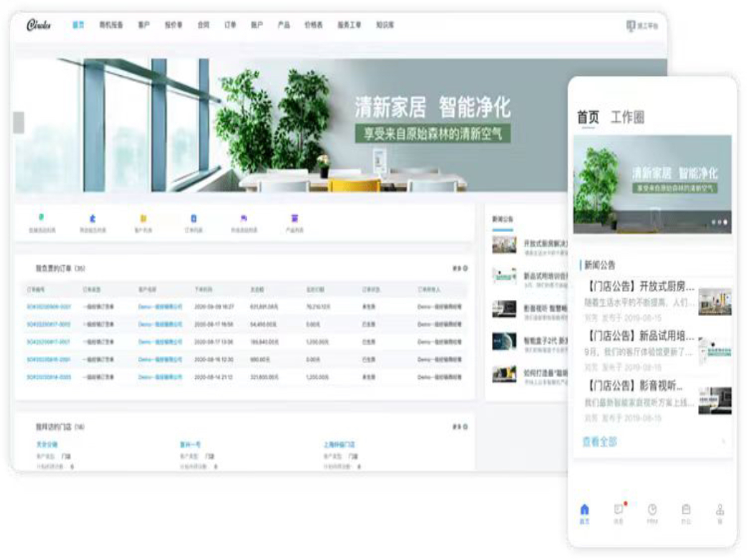Click the green first shortcut icon

[x=42, y=218]
